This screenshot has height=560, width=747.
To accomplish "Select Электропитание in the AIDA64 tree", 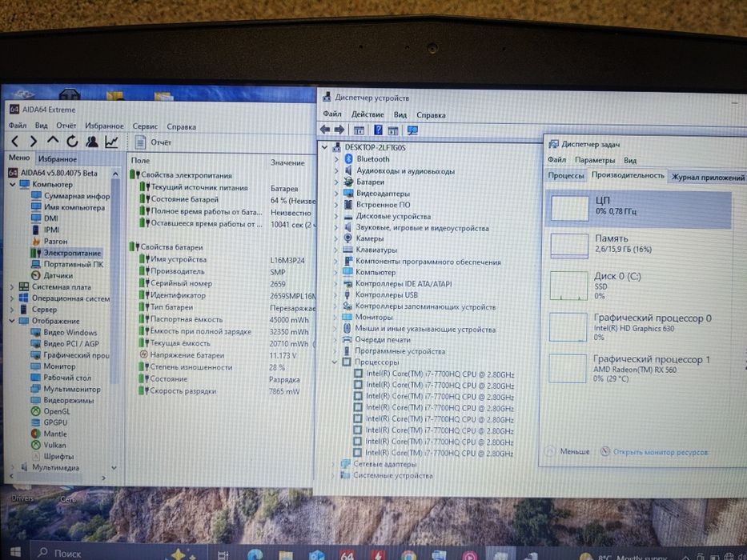I will tap(66, 253).
